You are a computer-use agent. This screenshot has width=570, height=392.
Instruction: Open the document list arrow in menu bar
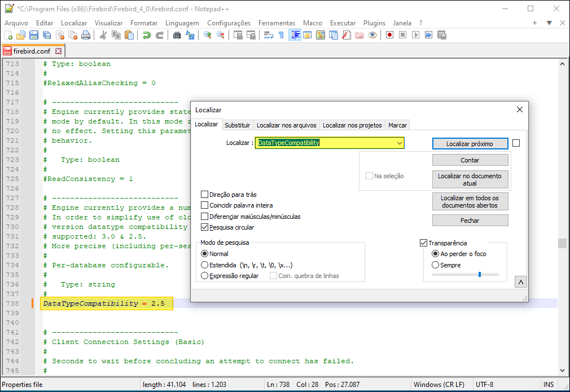point(549,23)
